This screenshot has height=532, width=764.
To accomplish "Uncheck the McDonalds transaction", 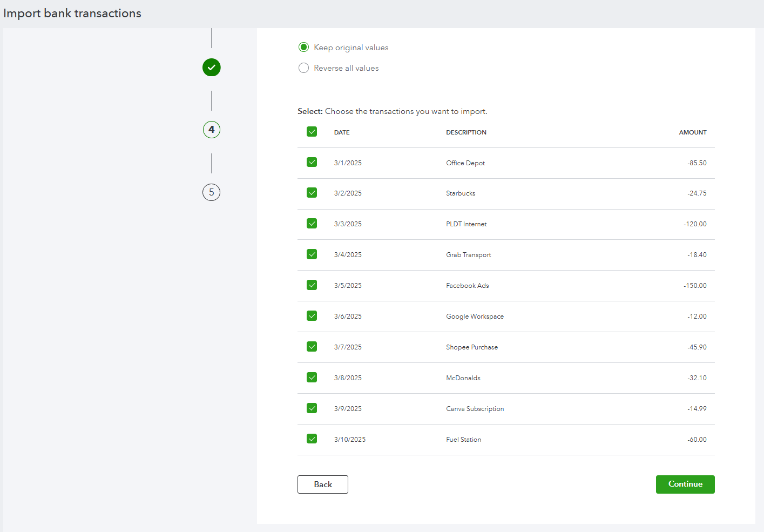I will tap(312, 378).
